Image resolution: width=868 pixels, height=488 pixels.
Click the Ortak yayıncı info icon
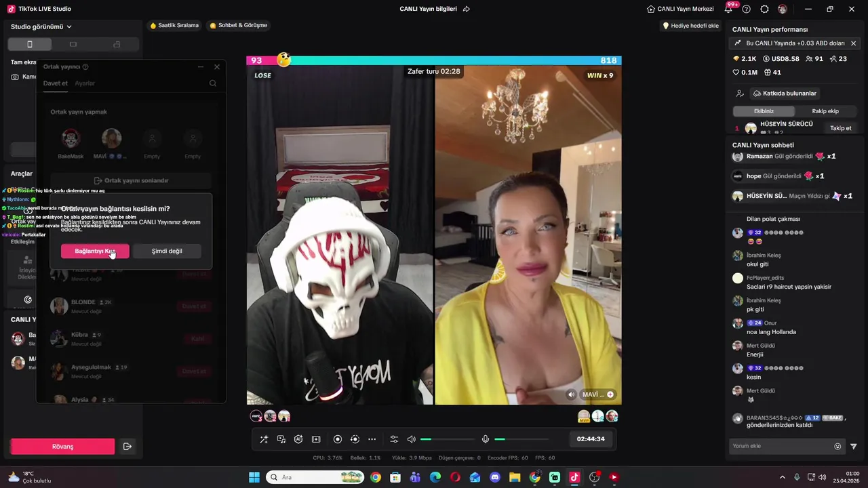(x=85, y=67)
